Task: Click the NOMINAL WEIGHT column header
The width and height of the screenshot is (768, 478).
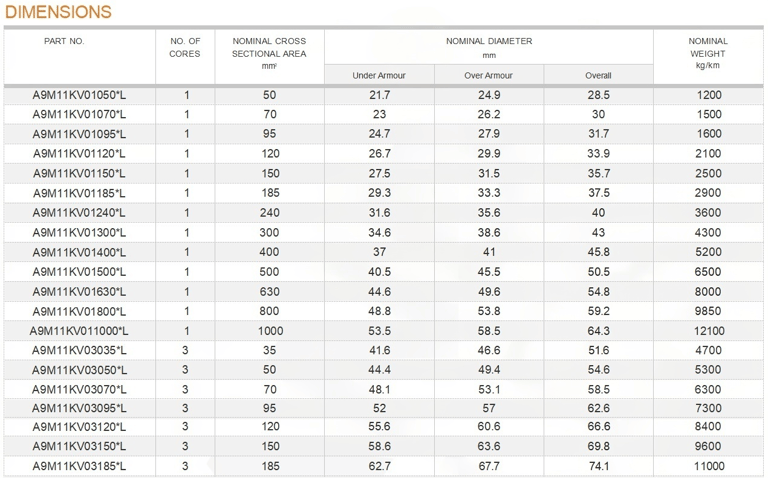Action: coord(708,53)
